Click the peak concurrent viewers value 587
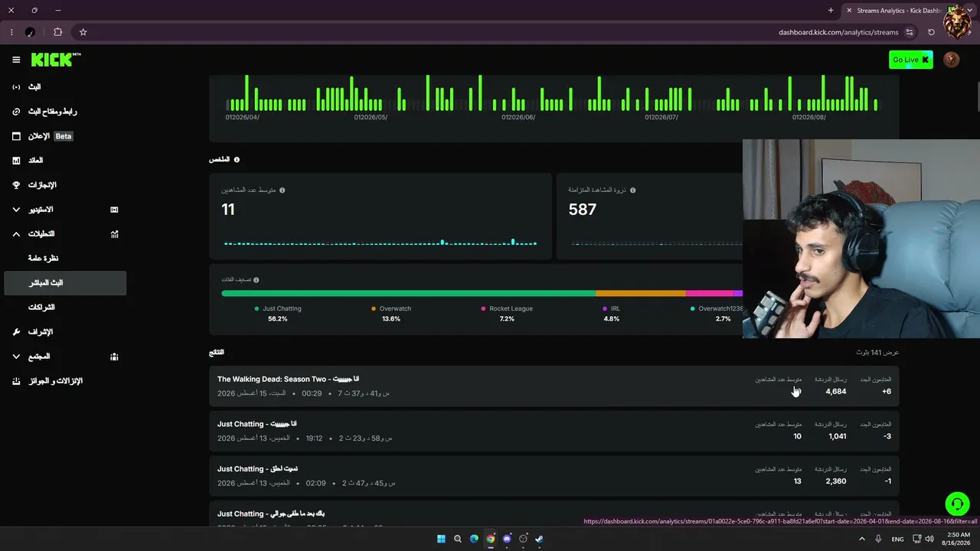Screen dimensions: 980x551 click(583, 210)
